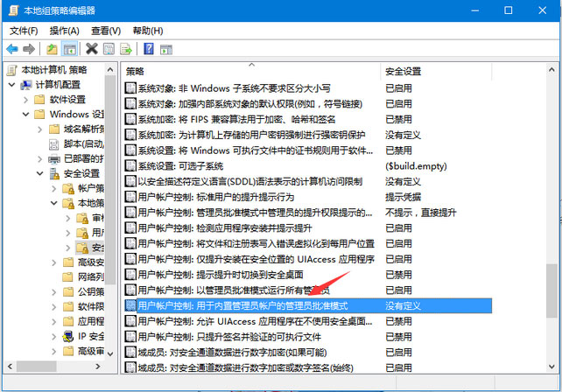Expand the 软件设置 tree node
Viewport: 562px width, 392px height.
[25, 100]
